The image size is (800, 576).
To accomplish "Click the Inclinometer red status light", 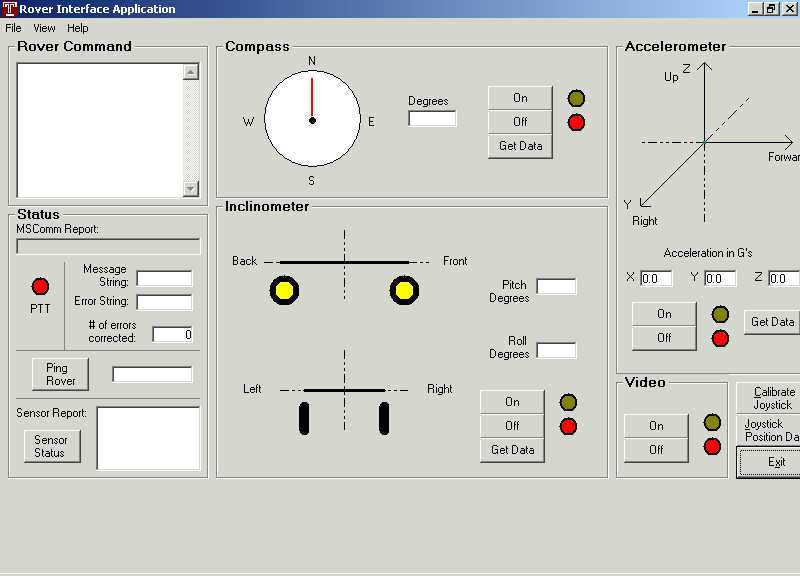I will (568, 427).
